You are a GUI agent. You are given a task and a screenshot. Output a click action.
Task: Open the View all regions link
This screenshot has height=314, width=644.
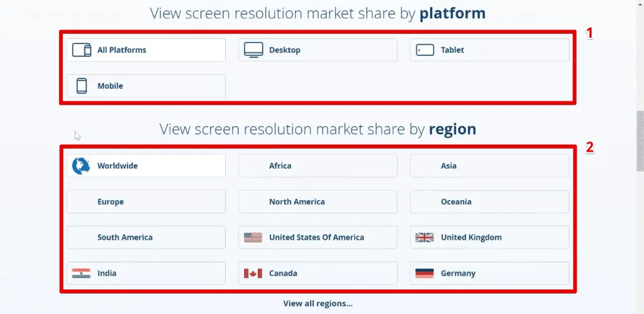tap(318, 304)
